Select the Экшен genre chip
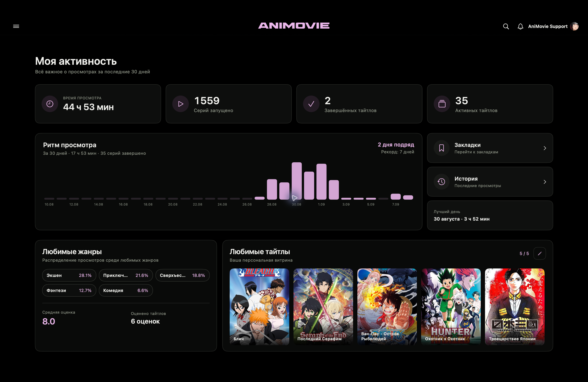588x382 pixels. (69, 275)
